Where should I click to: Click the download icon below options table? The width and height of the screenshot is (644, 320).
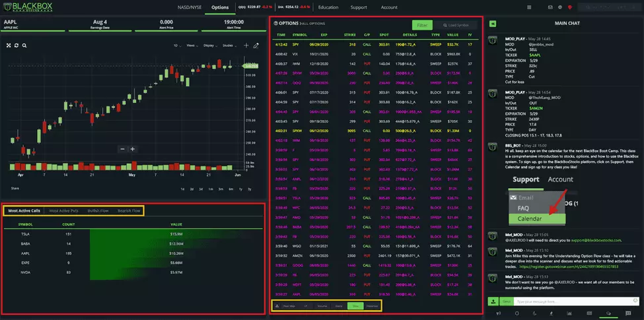(277, 305)
